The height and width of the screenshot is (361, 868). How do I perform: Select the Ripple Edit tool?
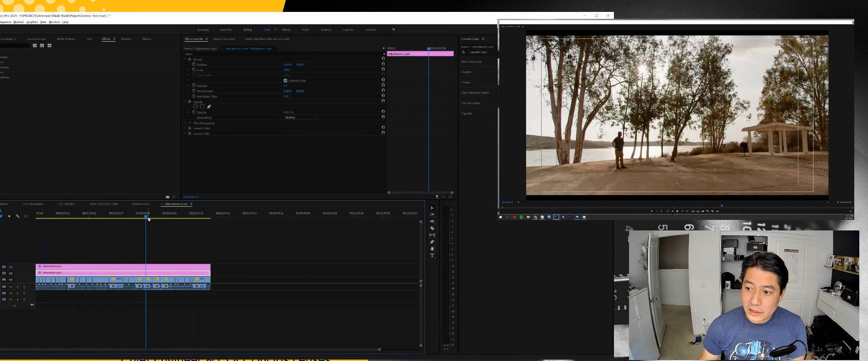(x=432, y=221)
